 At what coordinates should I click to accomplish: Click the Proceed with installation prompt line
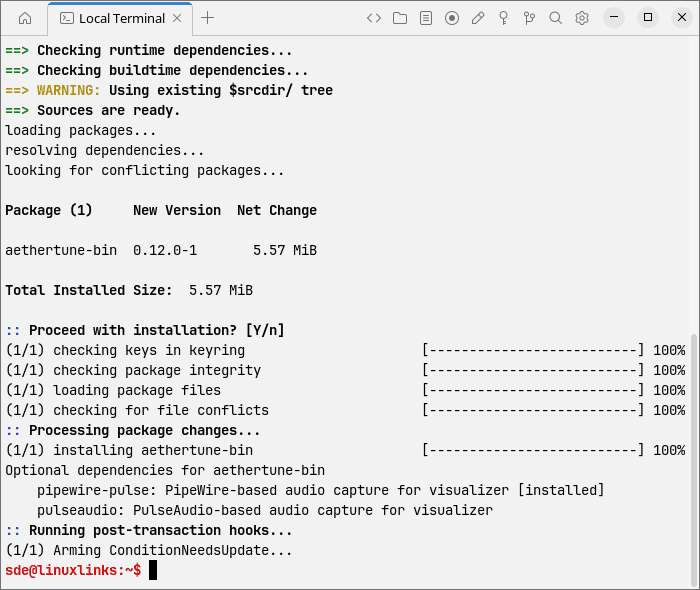coord(145,331)
